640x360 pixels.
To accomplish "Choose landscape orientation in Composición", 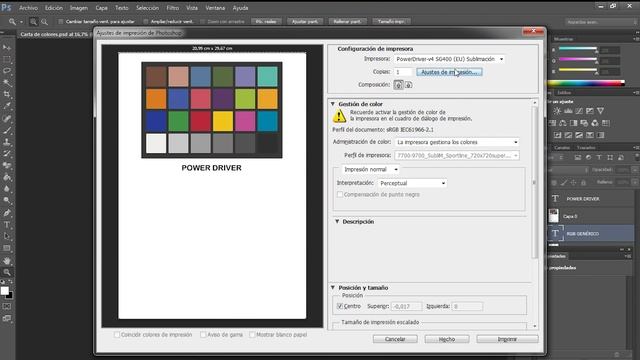I will pyautogui.click(x=408, y=84).
